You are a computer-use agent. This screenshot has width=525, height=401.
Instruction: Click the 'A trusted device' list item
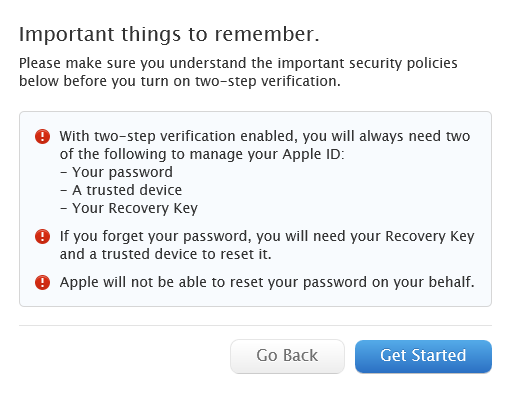121,190
